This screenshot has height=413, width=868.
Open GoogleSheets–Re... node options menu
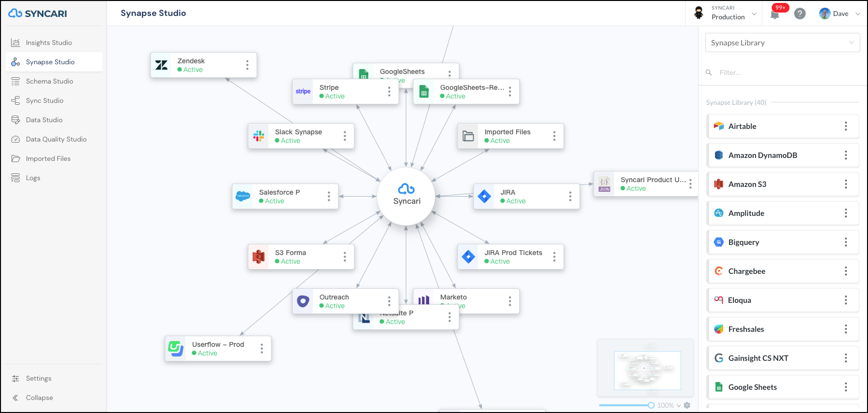pyautogui.click(x=510, y=92)
